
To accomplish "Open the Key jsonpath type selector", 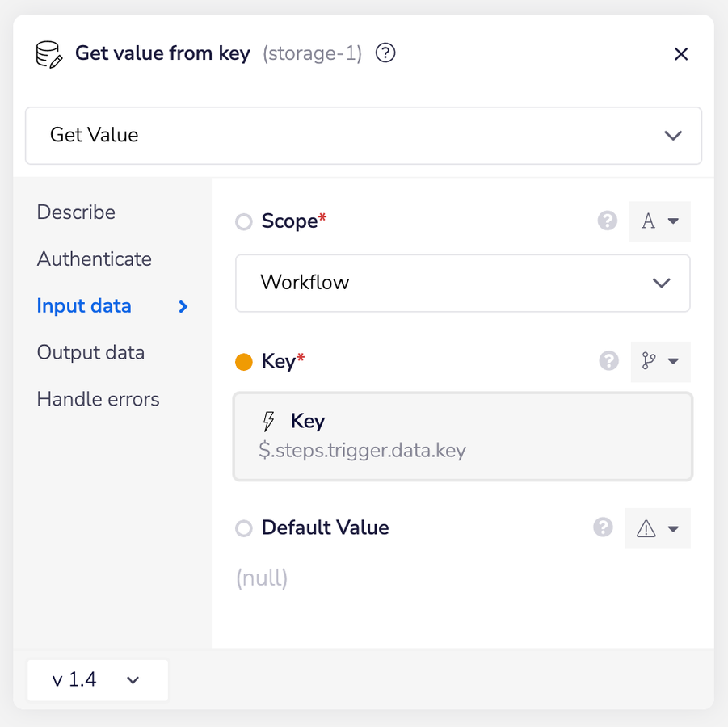I will (x=659, y=362).
